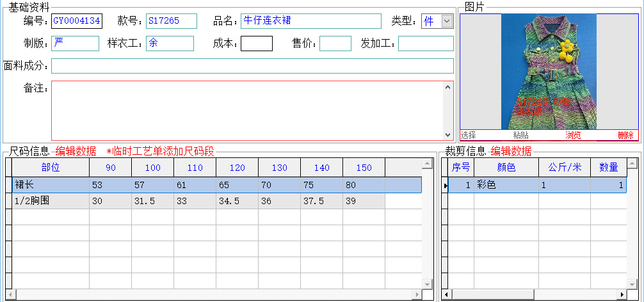Viewport: 644px width, 302px height.
Task: Click the 公斤/米 value cell in 彩色 row
Action: point(565,185)
